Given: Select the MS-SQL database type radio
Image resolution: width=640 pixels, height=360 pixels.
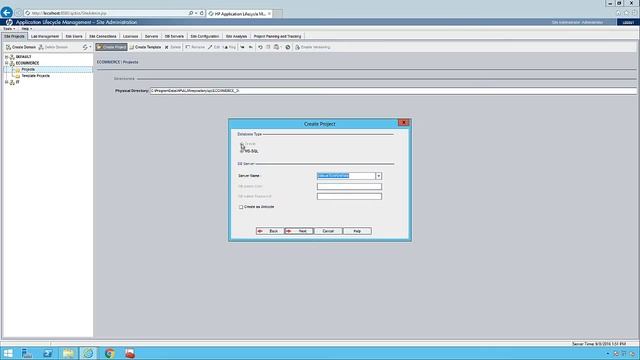Looking at the screenshot, I should tap(242, 151).
